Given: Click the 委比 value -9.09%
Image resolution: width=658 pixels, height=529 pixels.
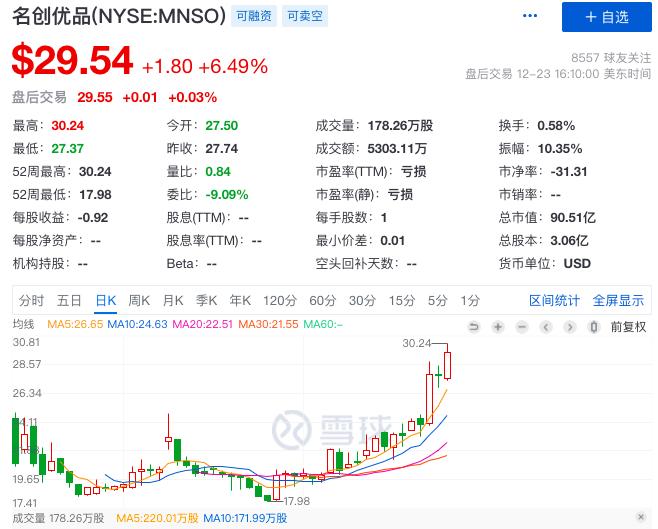Looking at the screenshot, I should 227,195.
